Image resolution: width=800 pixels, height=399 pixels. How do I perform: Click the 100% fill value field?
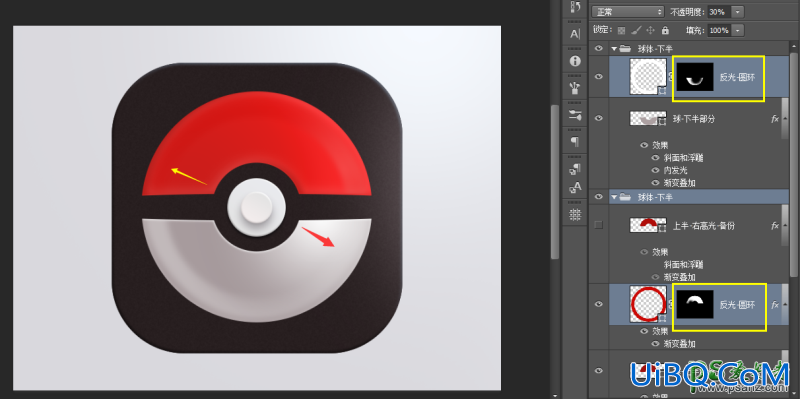(720, 30)
